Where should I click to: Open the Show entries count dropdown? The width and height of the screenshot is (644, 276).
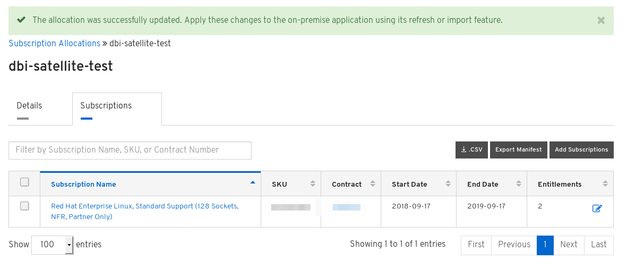coord(53,245)
